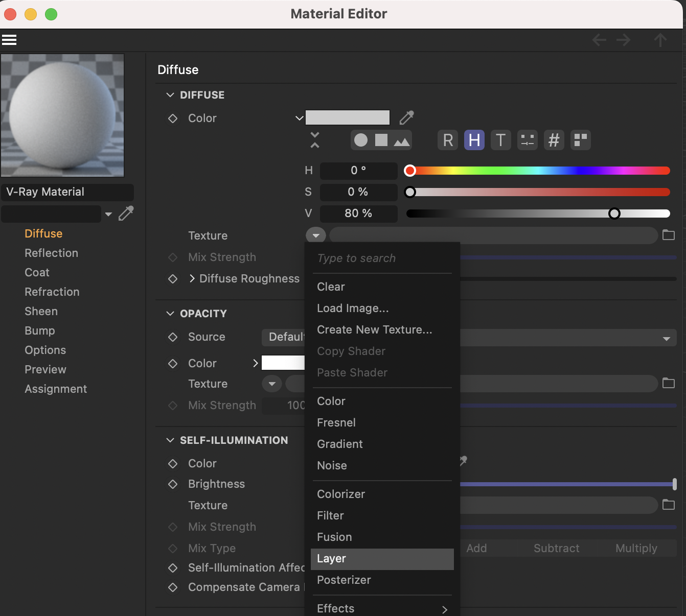Open the Assignment settings page
The width and height of the screenshot is (686, 616).
(x=56, y=389)
